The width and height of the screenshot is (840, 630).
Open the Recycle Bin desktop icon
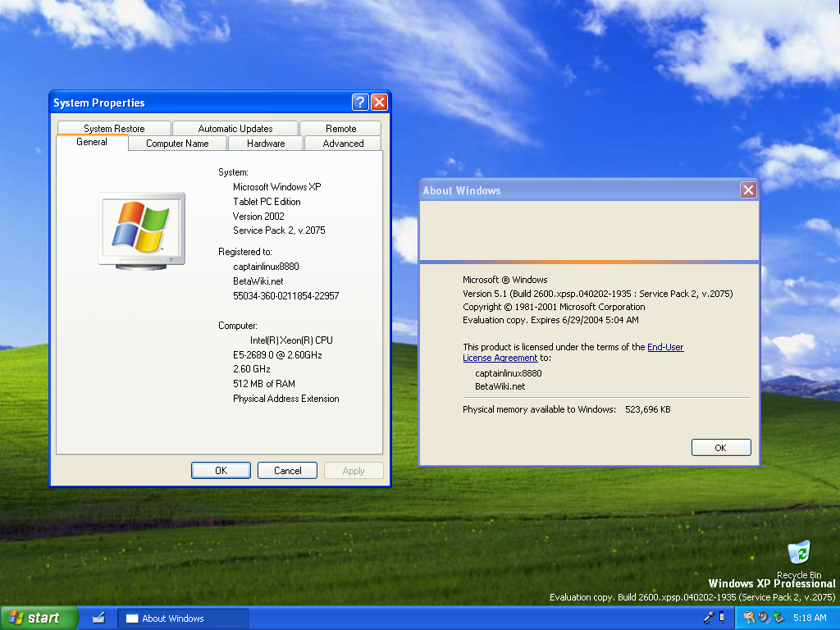798,553
